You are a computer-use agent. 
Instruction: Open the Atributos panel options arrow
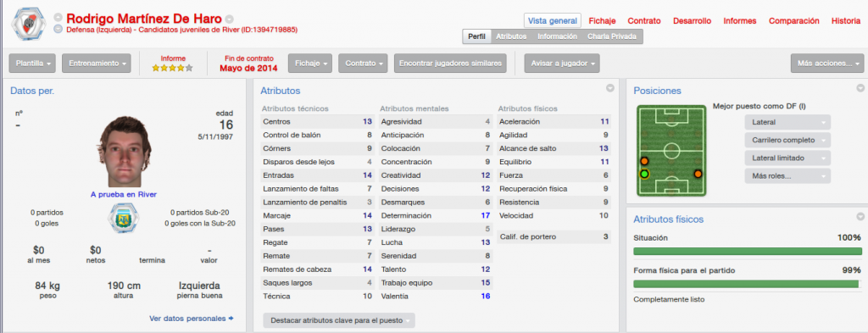[x=610, y=88]
